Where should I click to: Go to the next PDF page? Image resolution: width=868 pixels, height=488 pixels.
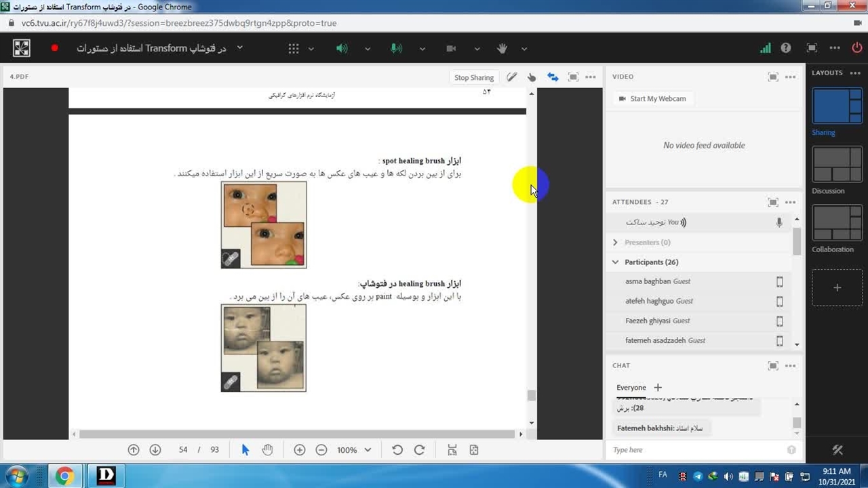(155, 450)
